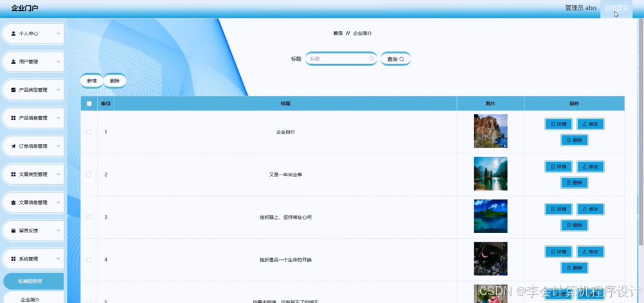
Task: Click 修改 for 挫折路上，坚持常在心间
Action: (x=590, y=209)
